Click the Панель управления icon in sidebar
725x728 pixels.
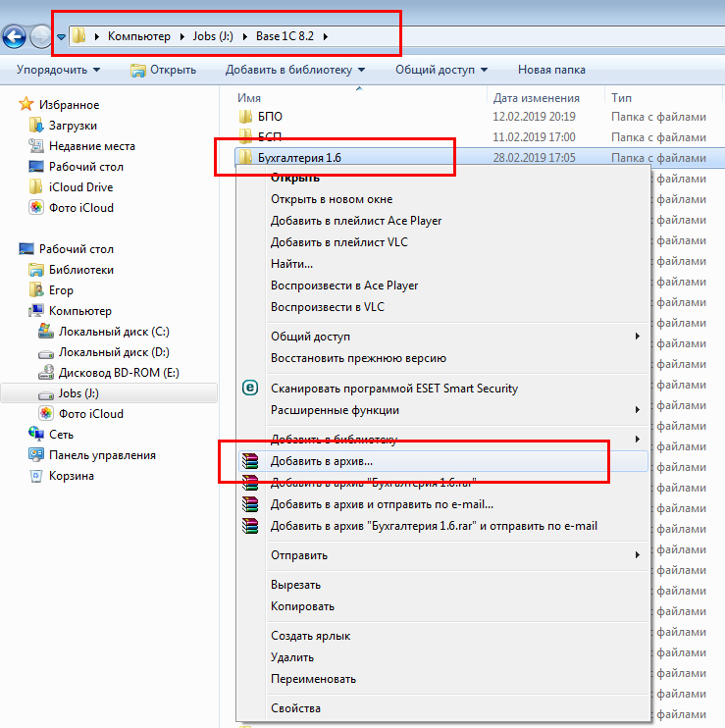coord(36,455)
